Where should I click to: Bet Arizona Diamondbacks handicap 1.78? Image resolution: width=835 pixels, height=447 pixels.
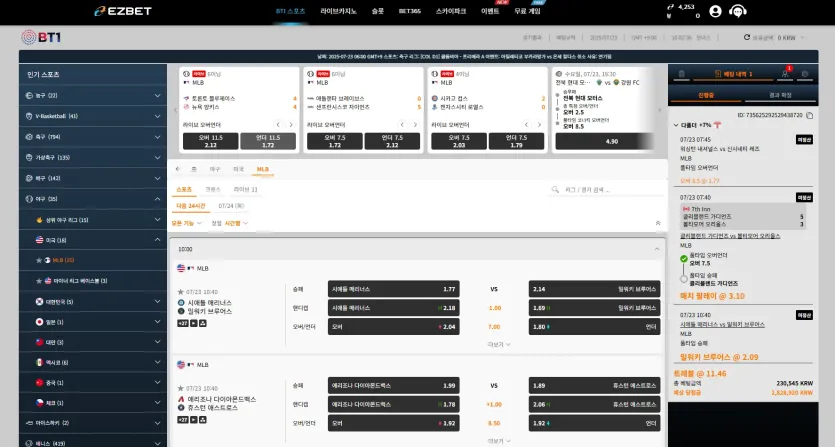(x=394, y=404)
